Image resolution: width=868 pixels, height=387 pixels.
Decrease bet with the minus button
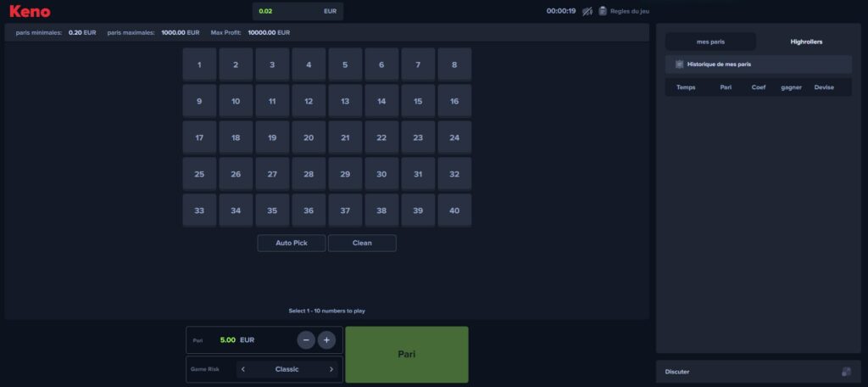click(x=306, y=340)
